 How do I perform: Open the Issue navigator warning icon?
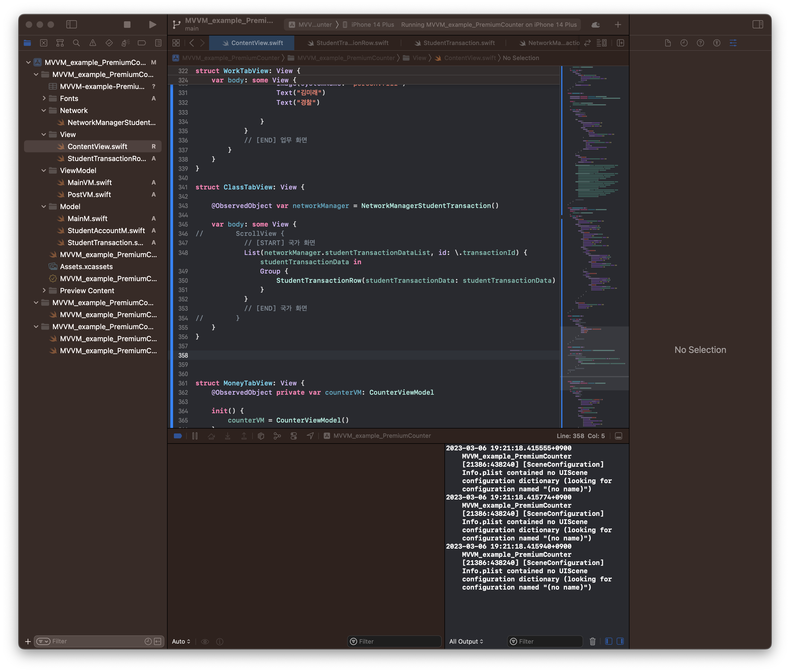click(93, 43)
